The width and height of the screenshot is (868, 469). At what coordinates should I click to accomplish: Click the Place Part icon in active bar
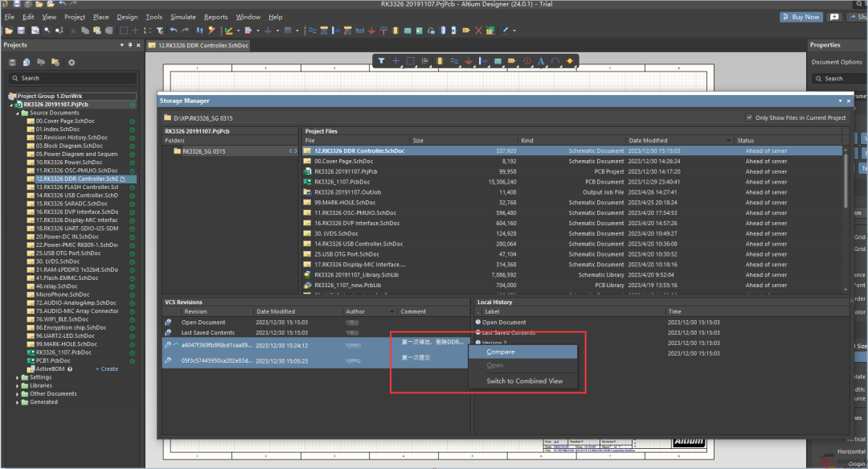pos(440,61)
